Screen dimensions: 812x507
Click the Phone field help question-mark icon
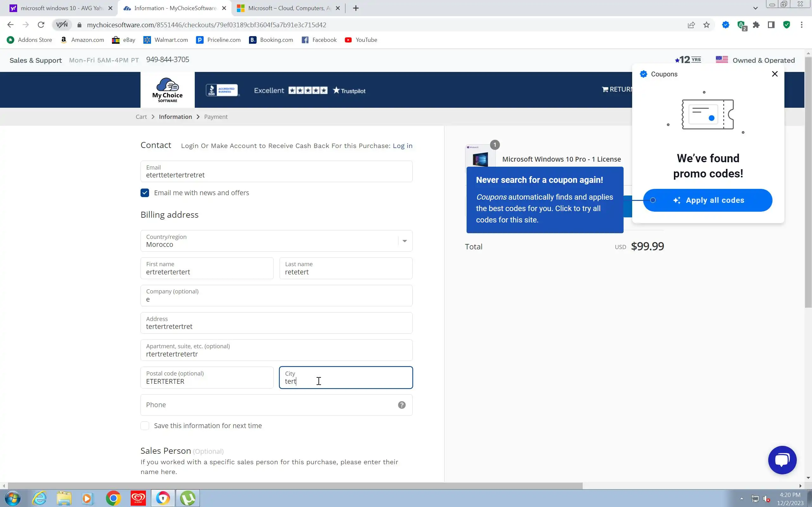click(402, 405)
